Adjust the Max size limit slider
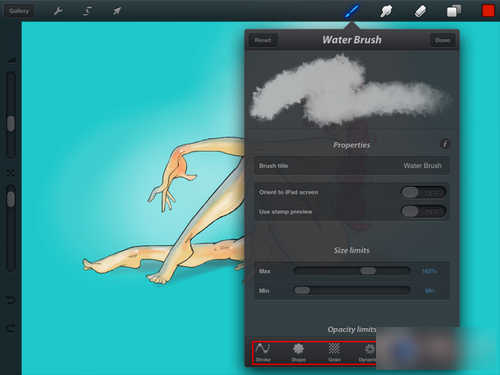 (352, 271)
